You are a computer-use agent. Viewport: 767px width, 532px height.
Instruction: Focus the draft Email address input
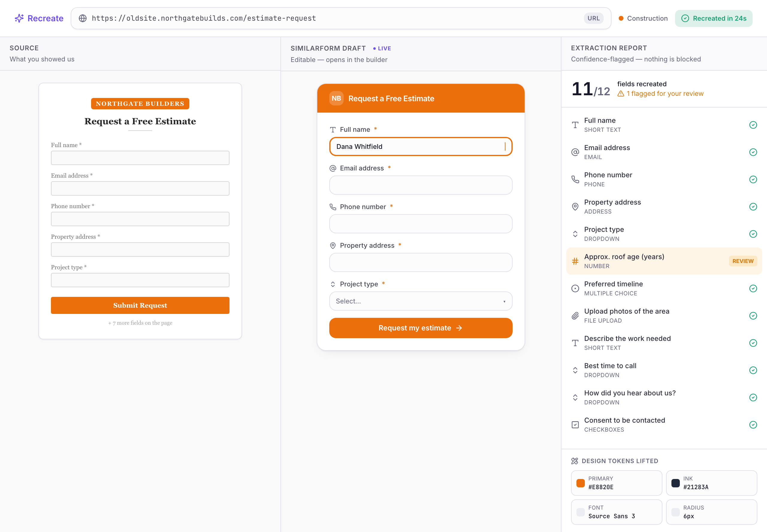pos(421,185)
